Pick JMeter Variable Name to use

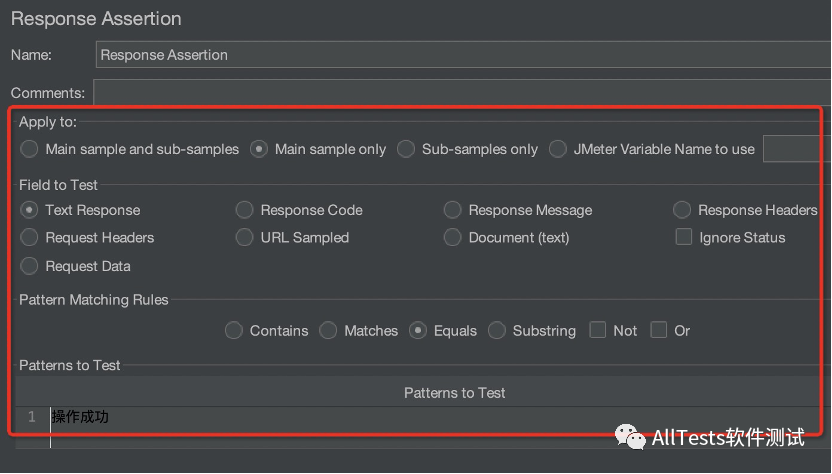pos(558,149)
